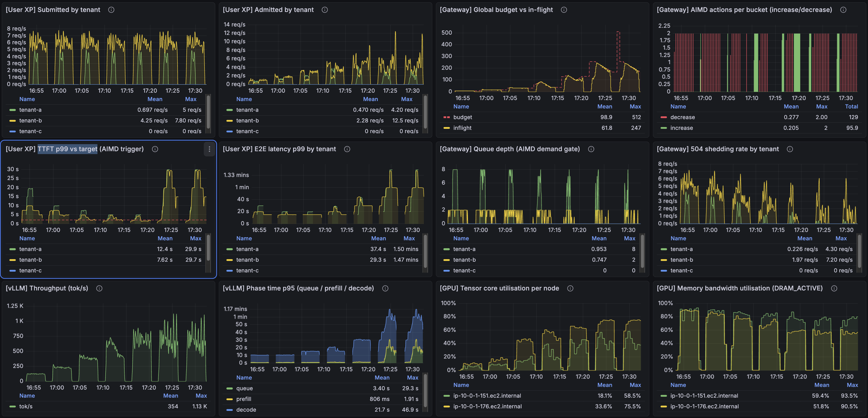This screenshot has height=418, width=868.
Task: Open info icon for Phase time p95 panel
Action: pos(385,288)
